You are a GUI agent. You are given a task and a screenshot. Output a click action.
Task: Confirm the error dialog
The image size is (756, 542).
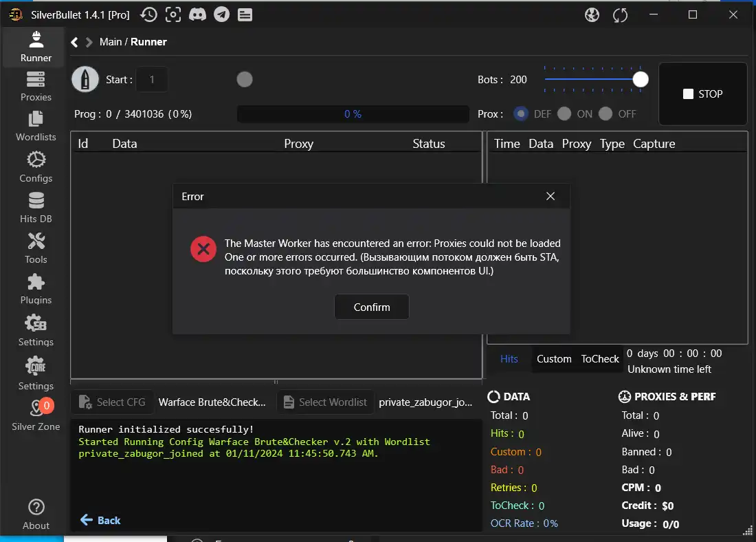[372, 307]
